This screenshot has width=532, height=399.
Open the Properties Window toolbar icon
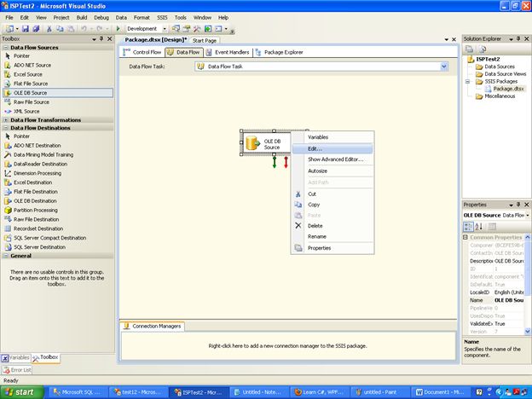(186, 29)
